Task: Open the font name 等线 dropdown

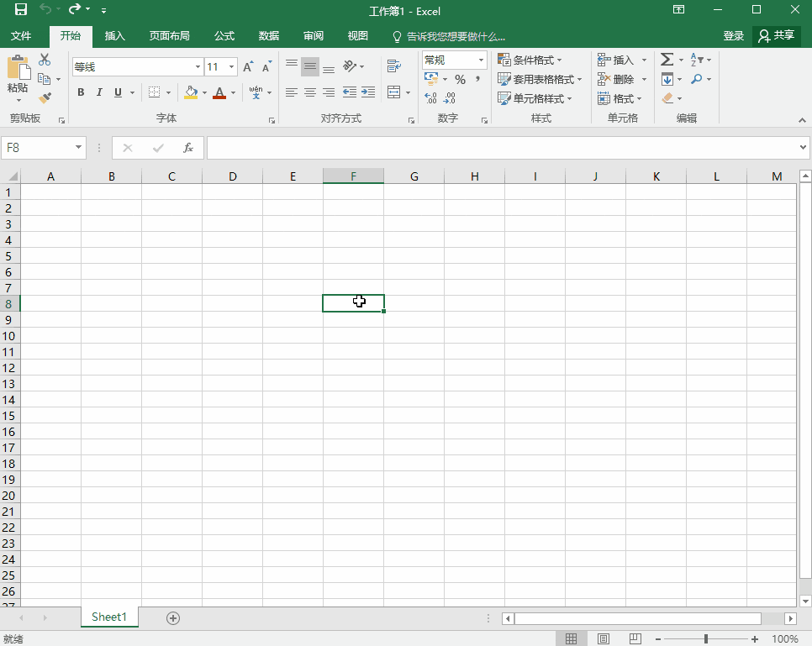Action: click(198, 66)
